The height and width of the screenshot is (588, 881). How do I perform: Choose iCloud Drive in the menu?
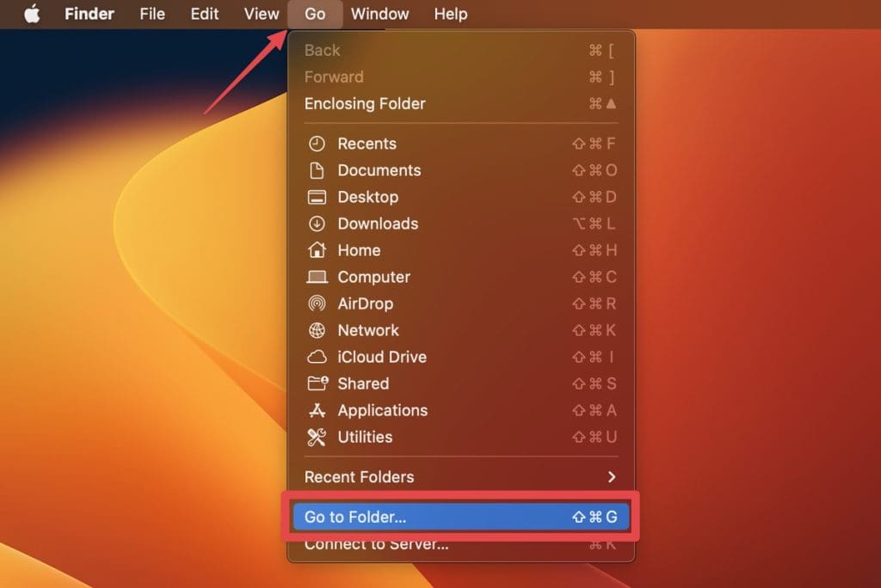pos(461,357)
